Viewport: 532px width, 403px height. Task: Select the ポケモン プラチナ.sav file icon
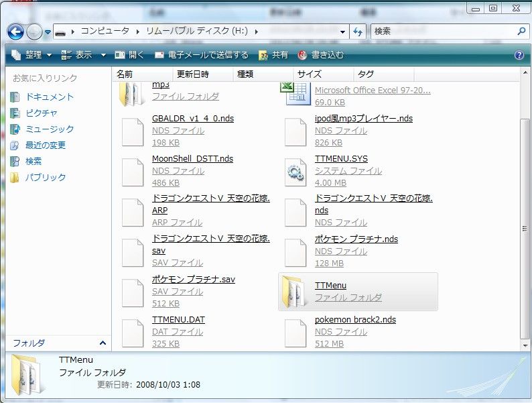coord(133,293)
